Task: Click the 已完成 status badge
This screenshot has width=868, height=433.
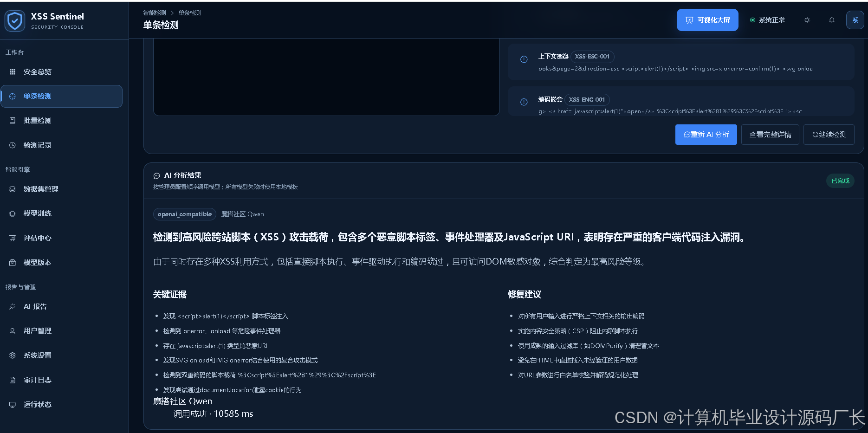Action: 840,181
